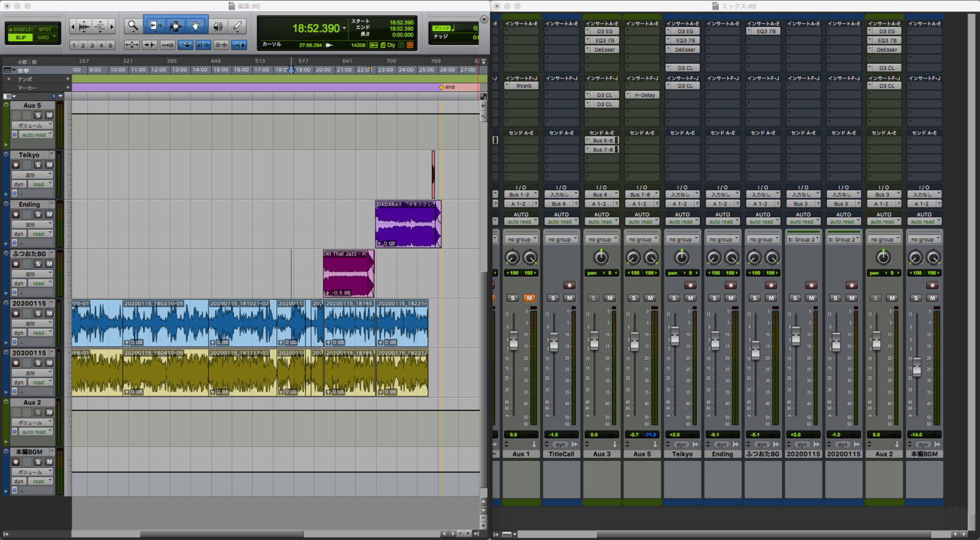980x540 pixels.
Task: Click the horizontal zoom out arrow
Action: 73,27
